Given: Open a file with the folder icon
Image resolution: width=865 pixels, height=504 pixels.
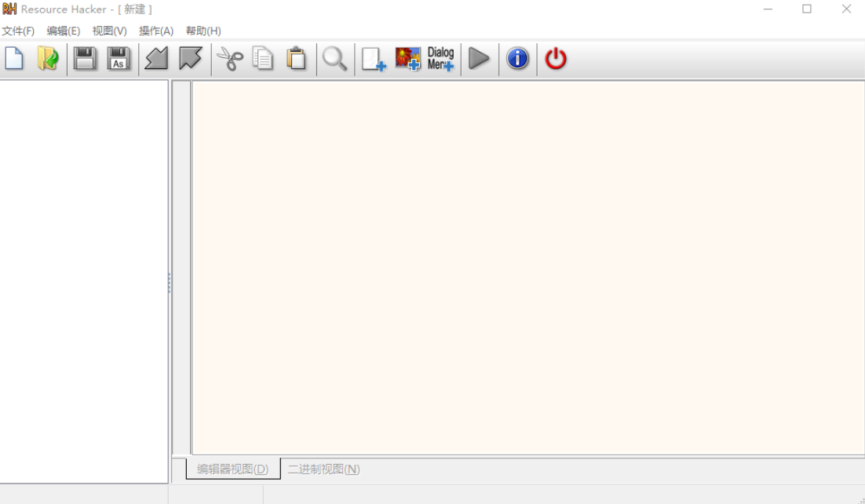Looking at the screenshot, I should pyautogui.click(x=48, y=59).
